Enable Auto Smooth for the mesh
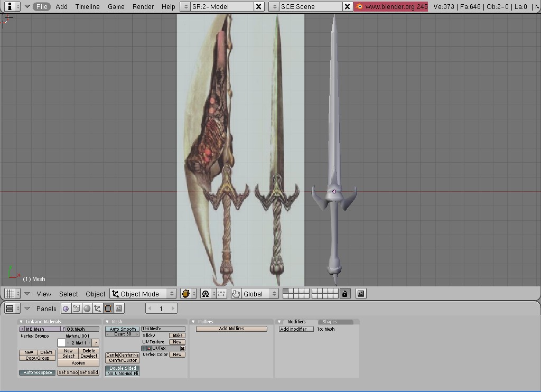 (x=123, y=329)
